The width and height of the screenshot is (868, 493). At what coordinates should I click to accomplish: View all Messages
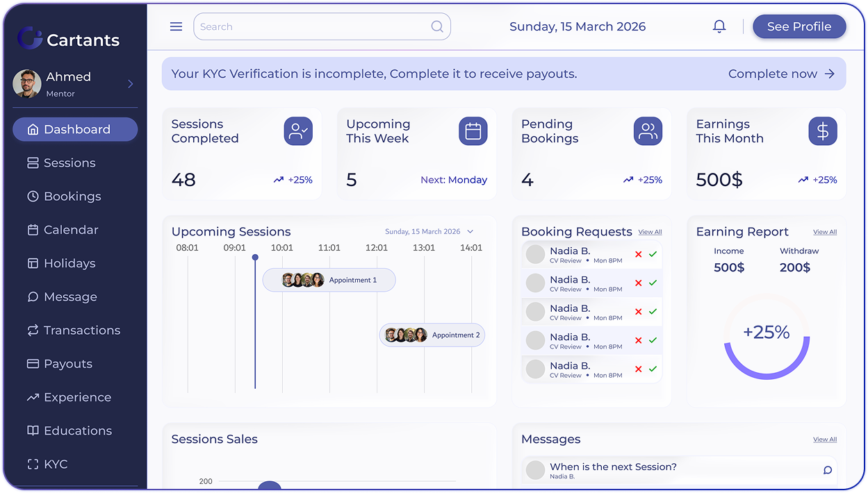(x=825, y=440)
